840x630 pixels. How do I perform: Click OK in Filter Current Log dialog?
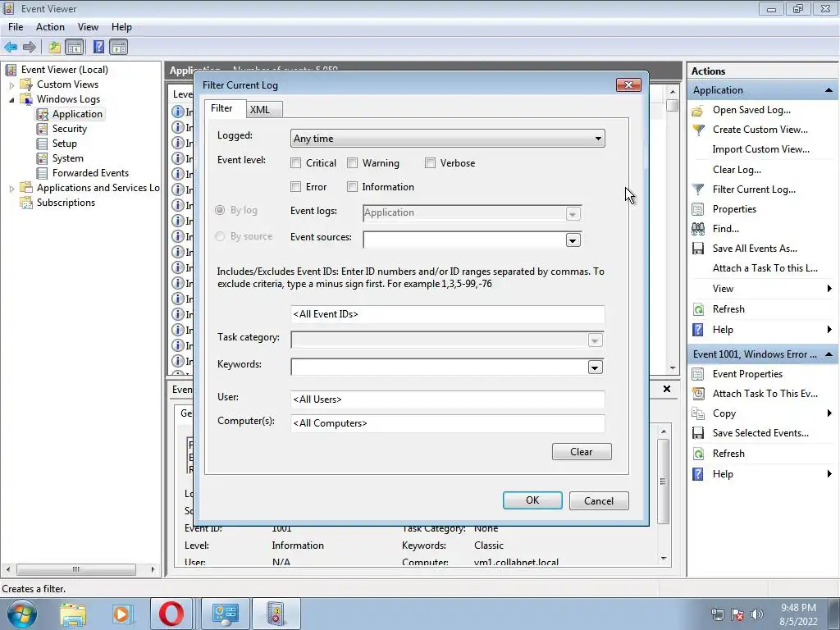[x=532, y=500]
